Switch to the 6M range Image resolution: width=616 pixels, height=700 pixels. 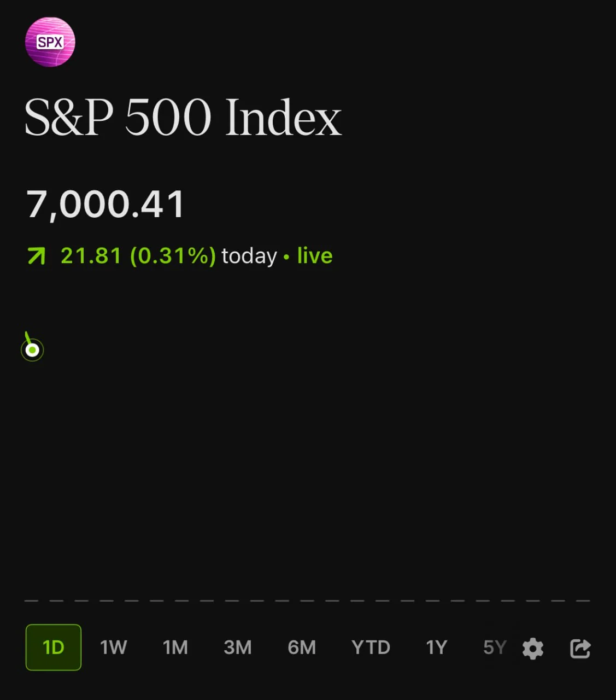[x=302, y=647]
